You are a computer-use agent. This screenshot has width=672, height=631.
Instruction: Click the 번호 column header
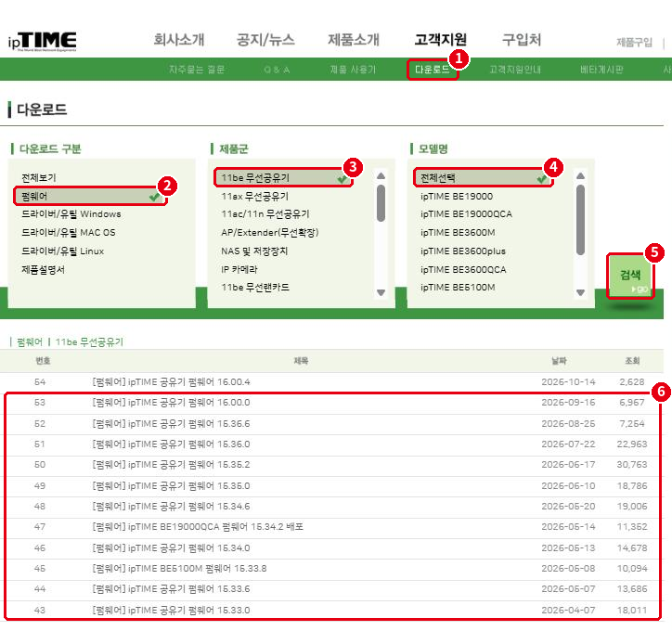coord(43,361)
